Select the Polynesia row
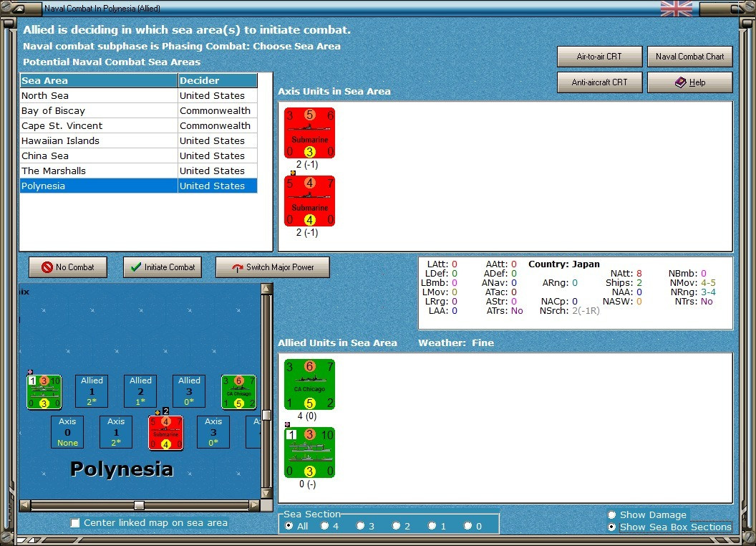756x546 pixels. 138,186
